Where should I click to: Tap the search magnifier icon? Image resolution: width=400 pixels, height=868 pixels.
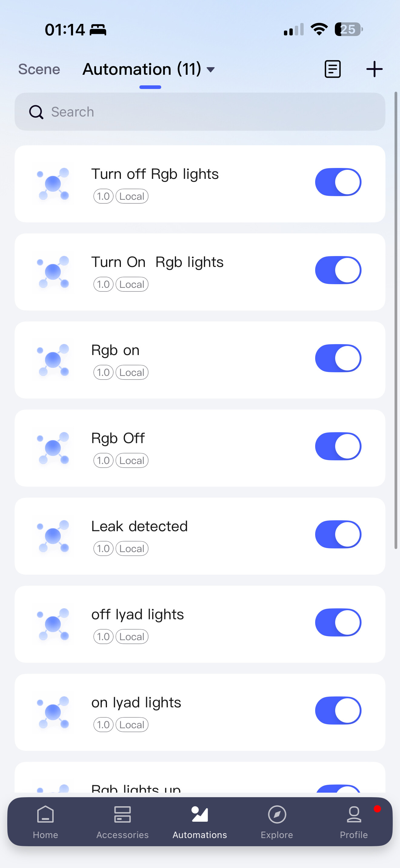pyautogui.click(x=36, y=112)
